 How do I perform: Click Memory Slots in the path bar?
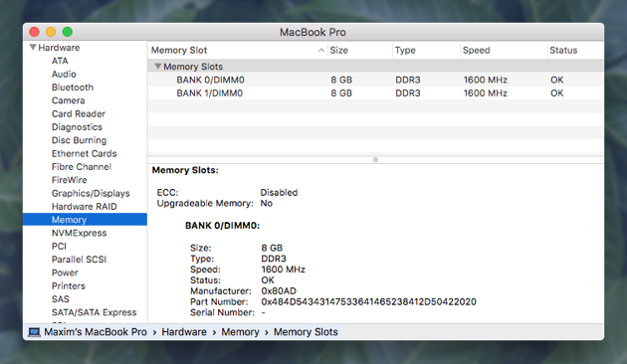coord(306,332)
